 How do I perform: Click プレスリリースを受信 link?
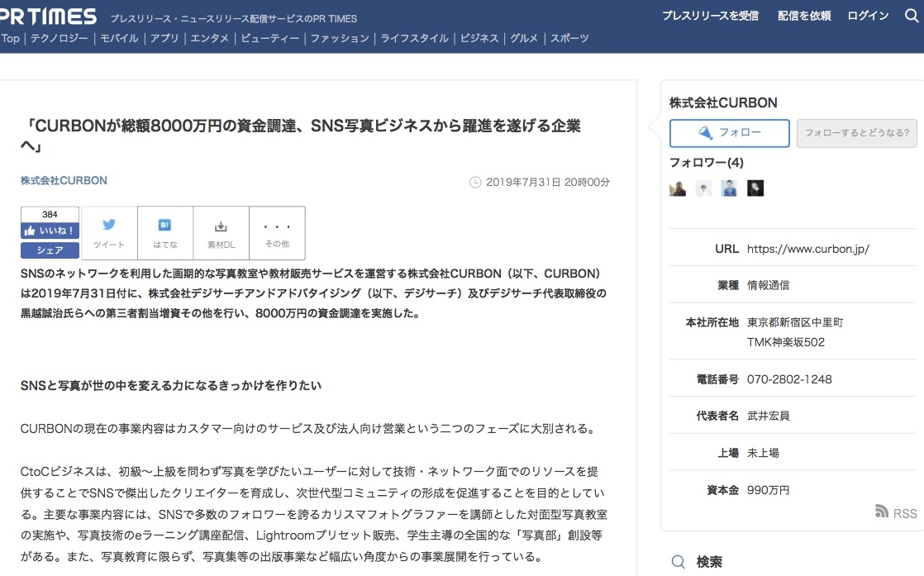click(710, 16)
